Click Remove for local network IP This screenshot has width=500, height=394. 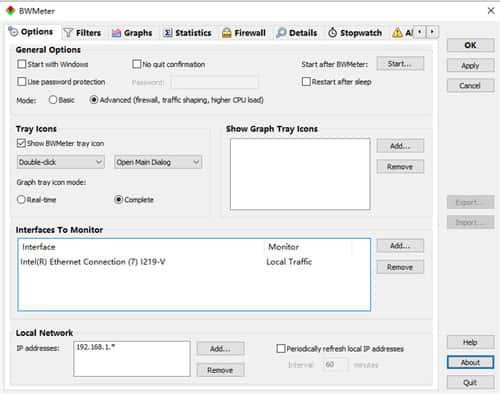pyautogui.click(x=220, y=370)
